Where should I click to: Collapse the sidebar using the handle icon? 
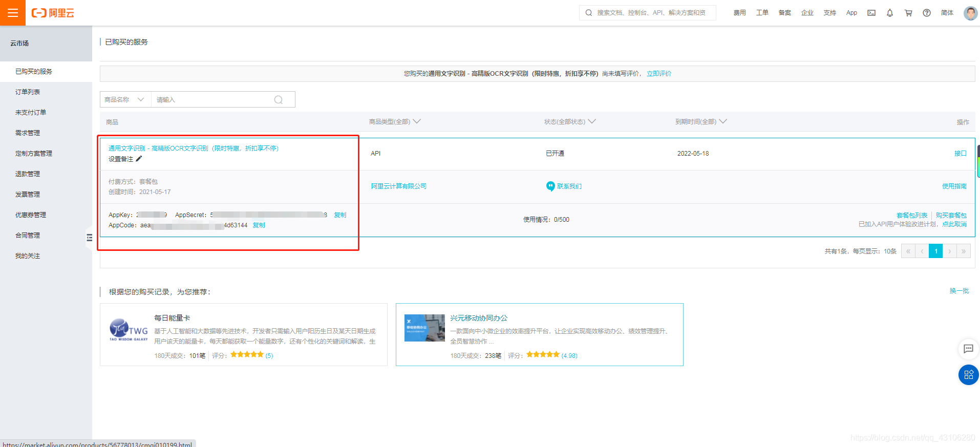89,238
